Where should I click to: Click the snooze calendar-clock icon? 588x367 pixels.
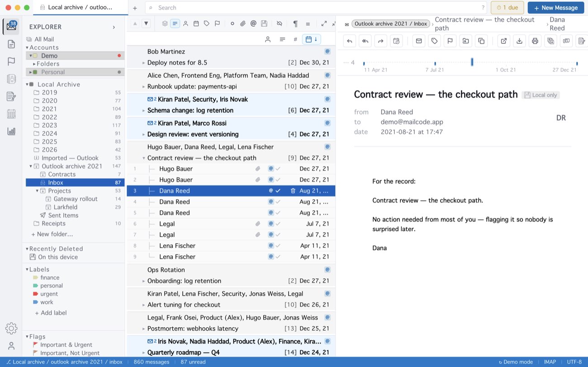[396, 41]
